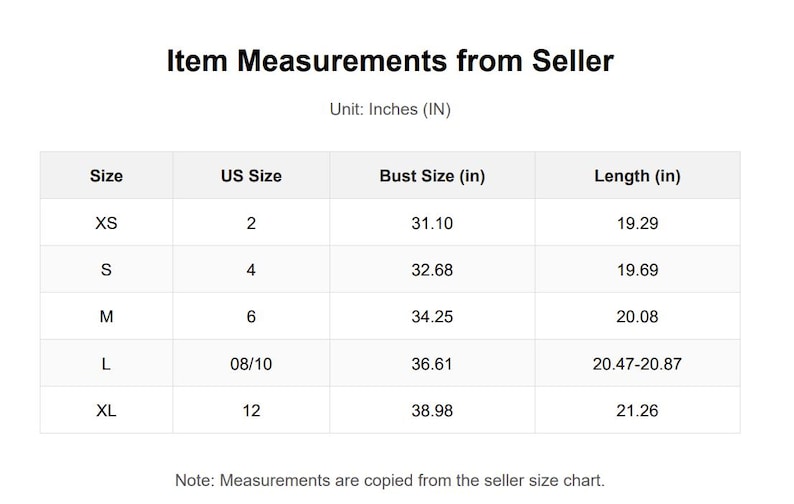Click bust size value 38.98
This screenshot has height=504, width=794.
(432, 410)
